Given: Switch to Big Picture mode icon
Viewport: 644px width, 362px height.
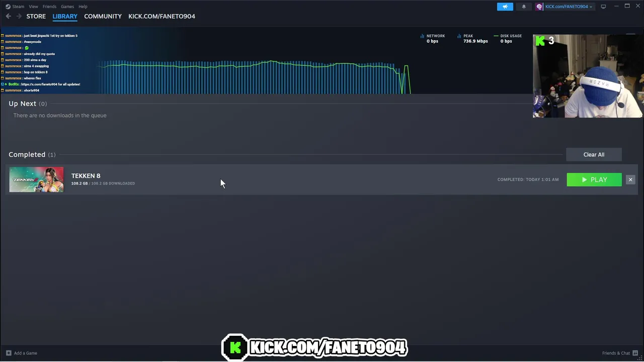Looking at the screenshot, I should 603,7.
